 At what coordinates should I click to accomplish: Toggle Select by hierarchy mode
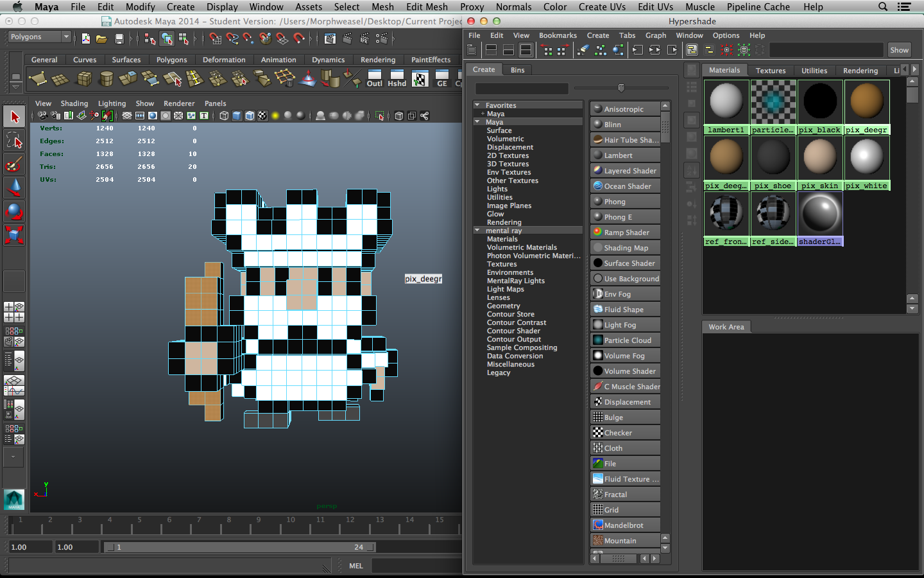[150, 39]
